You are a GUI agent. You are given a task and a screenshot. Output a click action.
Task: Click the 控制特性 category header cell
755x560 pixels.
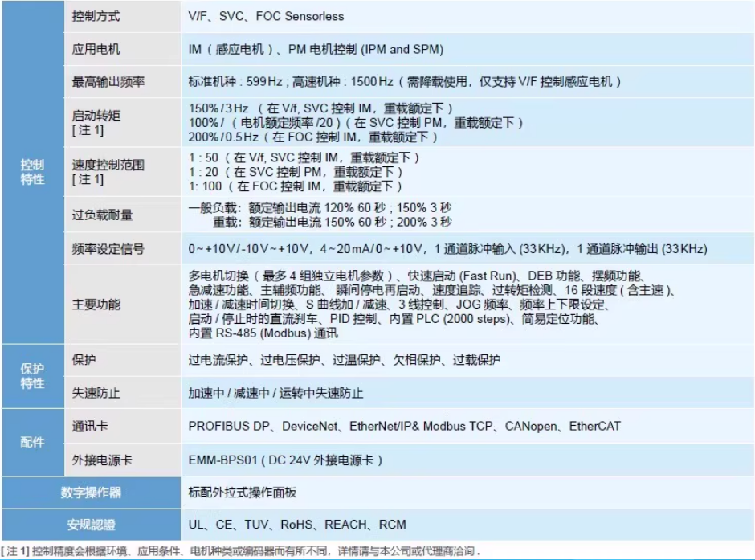32,172
